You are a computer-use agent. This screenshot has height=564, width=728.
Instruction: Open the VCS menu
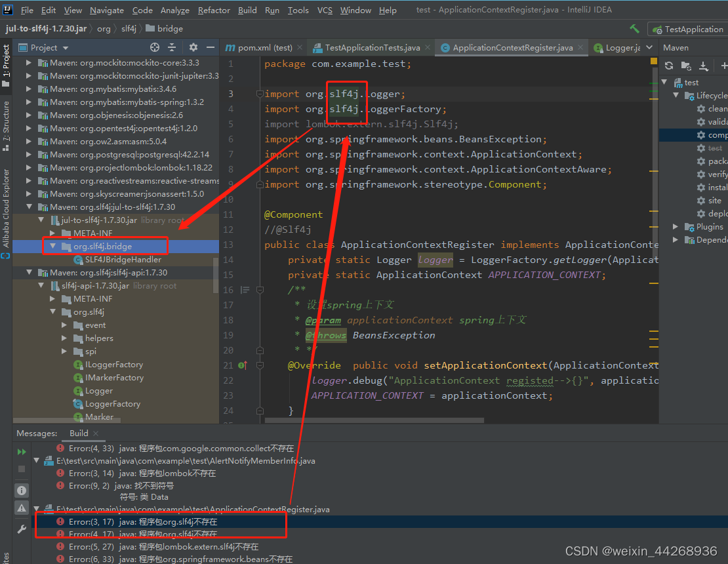(x=325, y=10)
